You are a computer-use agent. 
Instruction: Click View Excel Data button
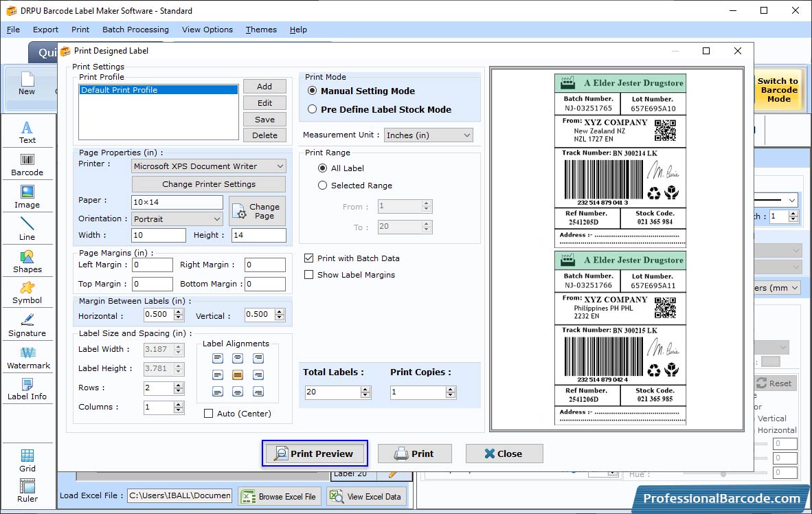[x=366, y=496]
